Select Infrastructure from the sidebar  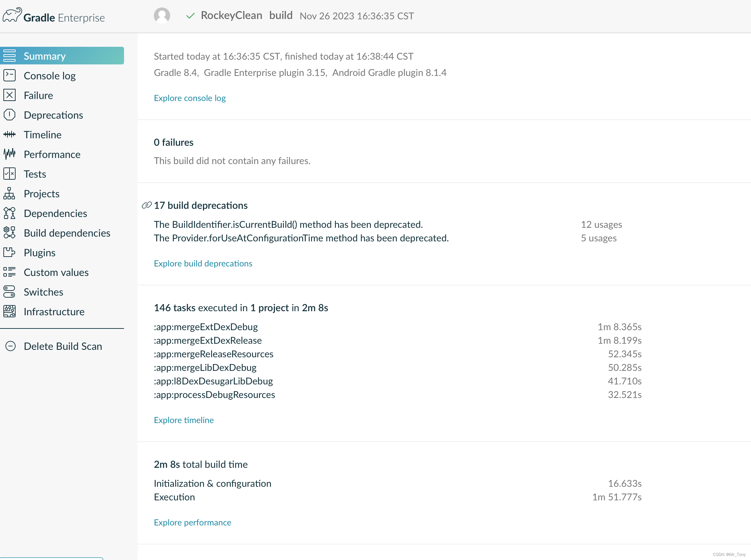pos(54,312)
